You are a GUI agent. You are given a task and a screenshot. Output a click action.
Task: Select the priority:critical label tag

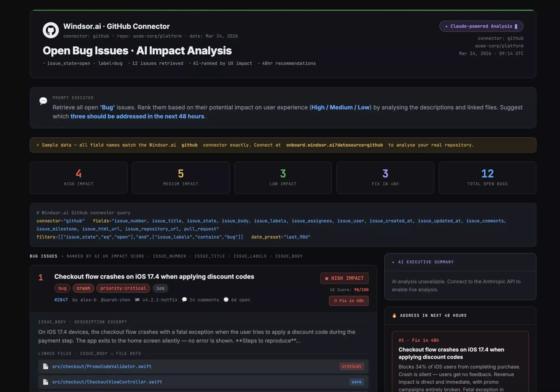pyautogui.click(x=123, y=288)
